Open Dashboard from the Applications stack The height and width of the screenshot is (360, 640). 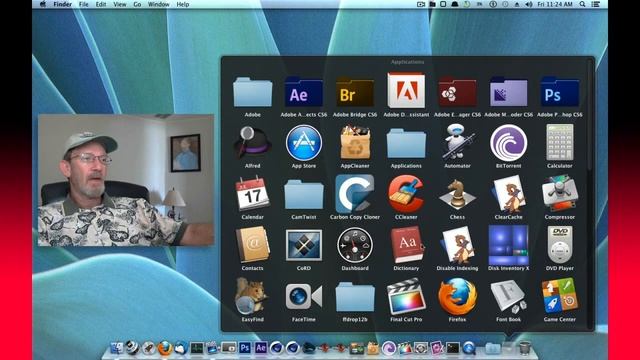click(355, 245)
